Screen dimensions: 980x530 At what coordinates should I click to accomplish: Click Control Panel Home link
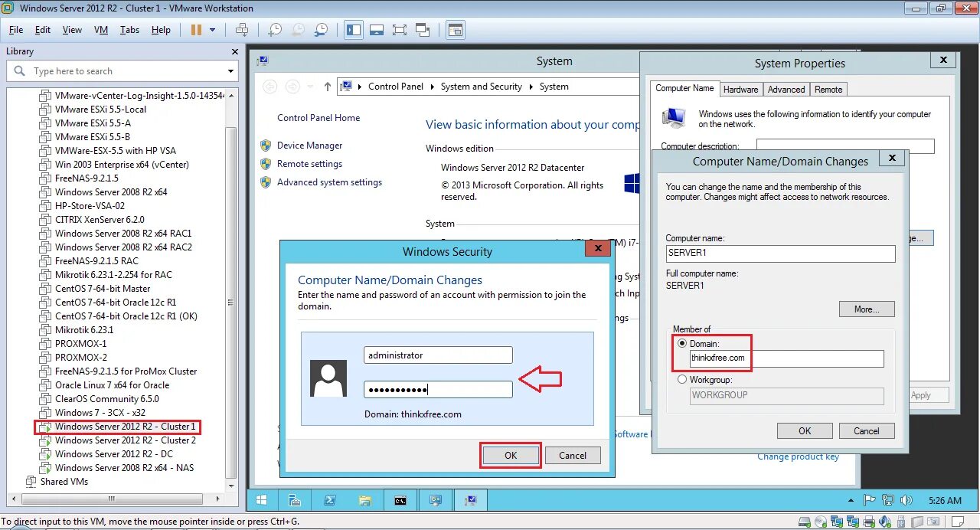[318, 118]
